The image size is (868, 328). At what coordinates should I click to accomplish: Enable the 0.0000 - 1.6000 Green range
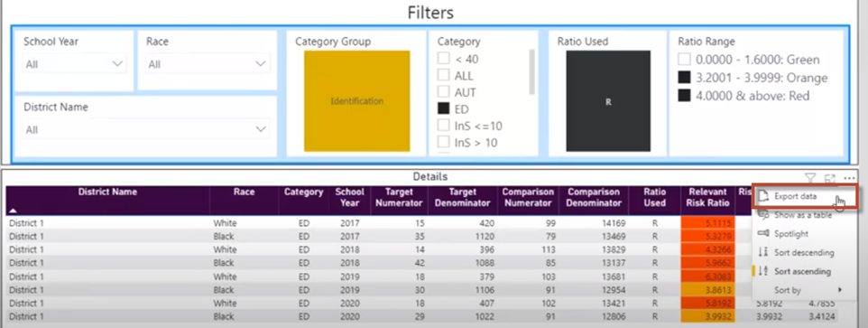(x=685, y=60)
